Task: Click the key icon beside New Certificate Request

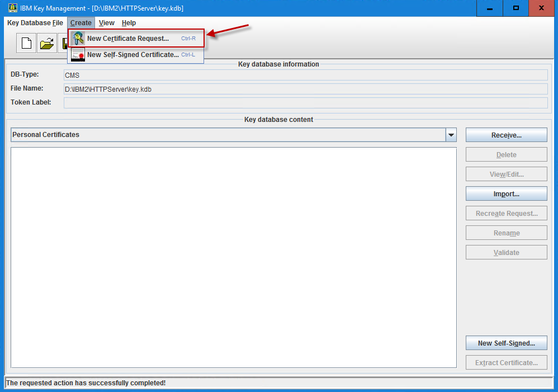Action: tap(78, 39)
